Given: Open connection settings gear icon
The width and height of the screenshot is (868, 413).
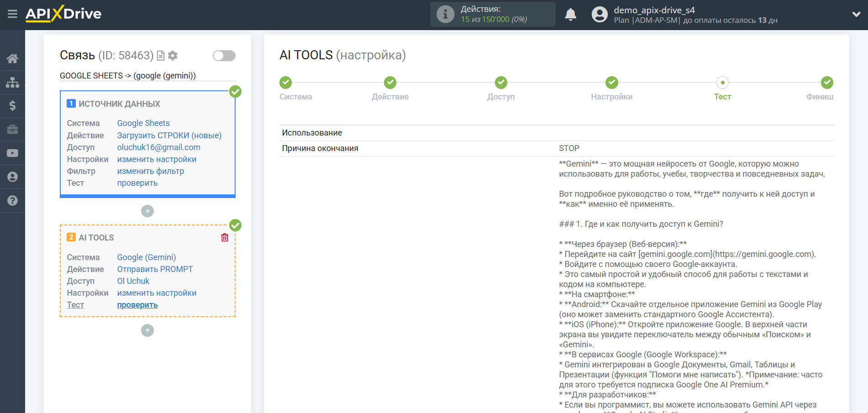Looking at the screenshot, I should tap(173, 56).
